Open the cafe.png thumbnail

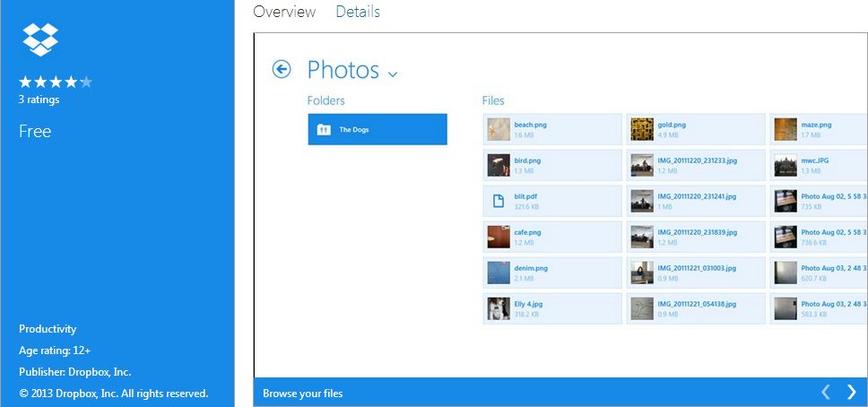[499, 237]
